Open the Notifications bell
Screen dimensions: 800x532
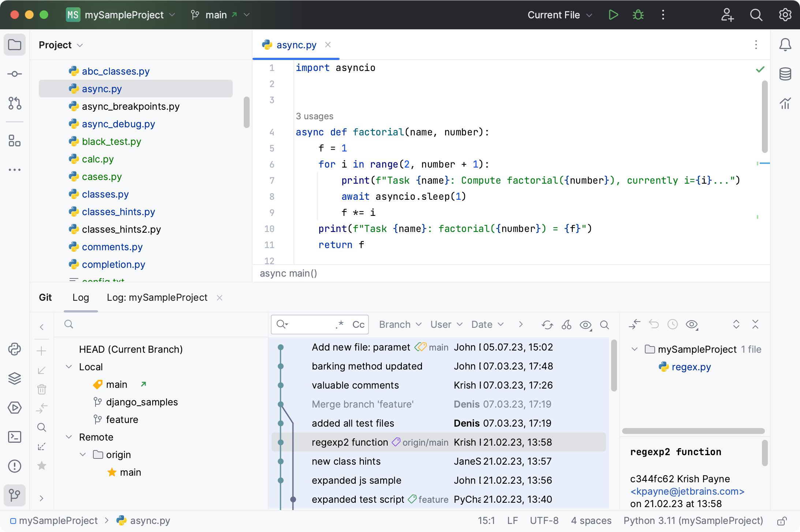click(785, 45)
